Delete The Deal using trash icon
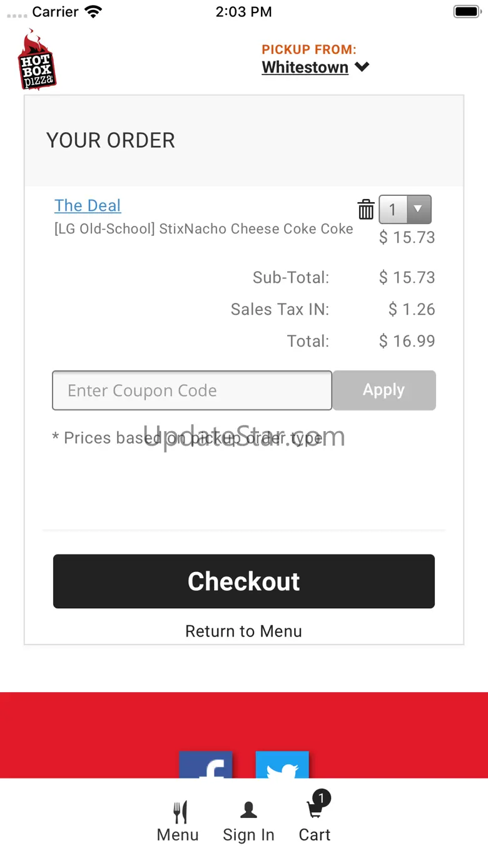Image resolution: width=488 pixels, height=868 pixels. 366,209
